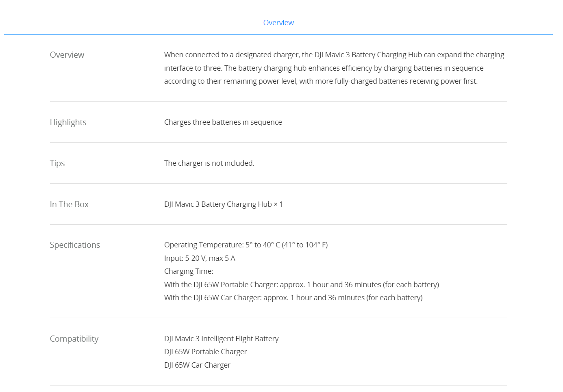Click the Portable Charger charging time line
This screenshot has width=563, height=392.
(x=301, y=285)
